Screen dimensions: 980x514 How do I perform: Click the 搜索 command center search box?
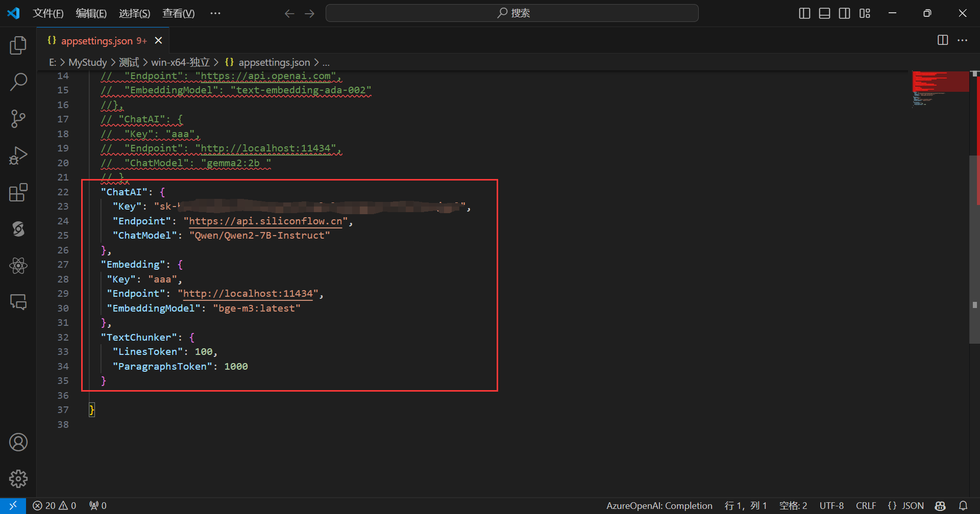pos(512,13)
